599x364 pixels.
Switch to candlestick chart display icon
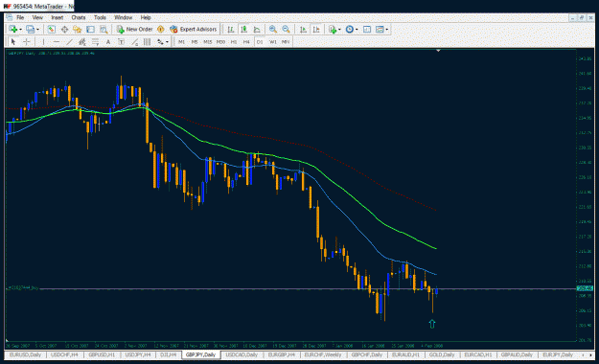[243, 29]
